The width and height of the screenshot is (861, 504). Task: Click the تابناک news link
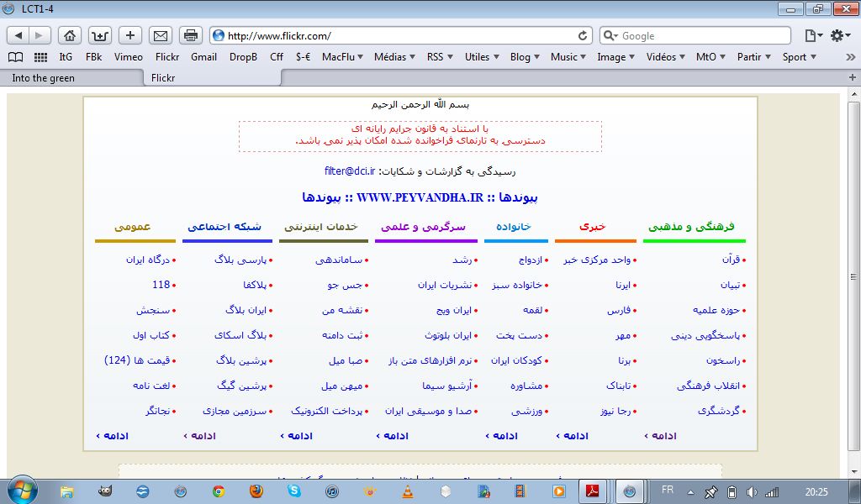618,386
